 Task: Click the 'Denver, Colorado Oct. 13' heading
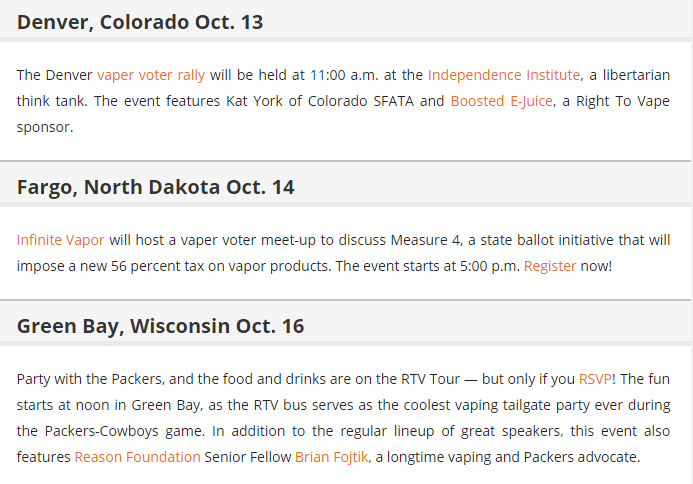[x=140, y=21]
